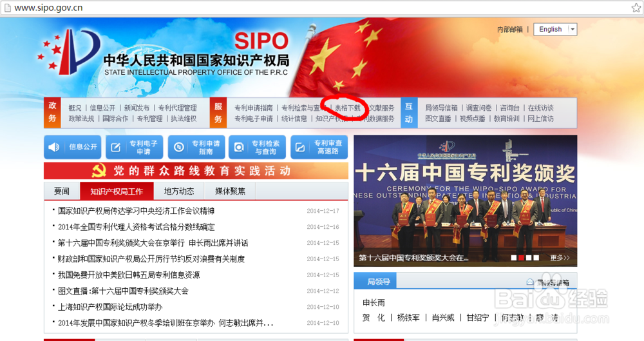The height and width of the screenshot is (341, 644).
Task: Open news 第十六届中国专利奖颁奖大会在京举行
Action: point(153,243)
